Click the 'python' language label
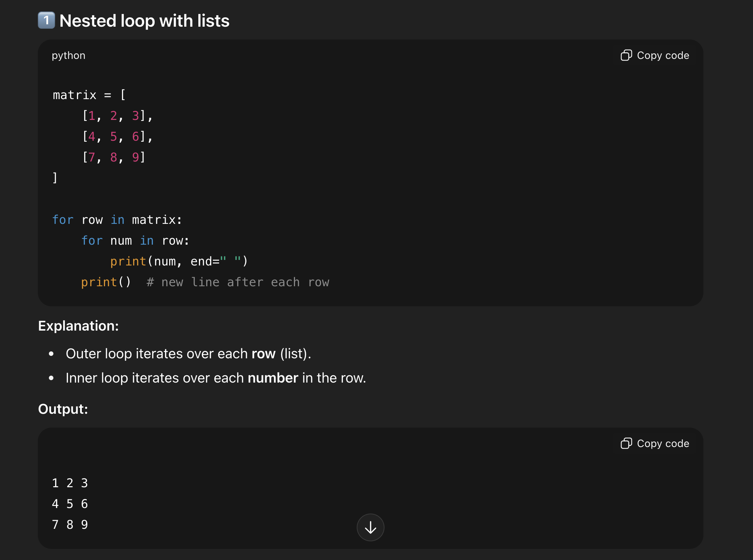 [x=69, y=55]
